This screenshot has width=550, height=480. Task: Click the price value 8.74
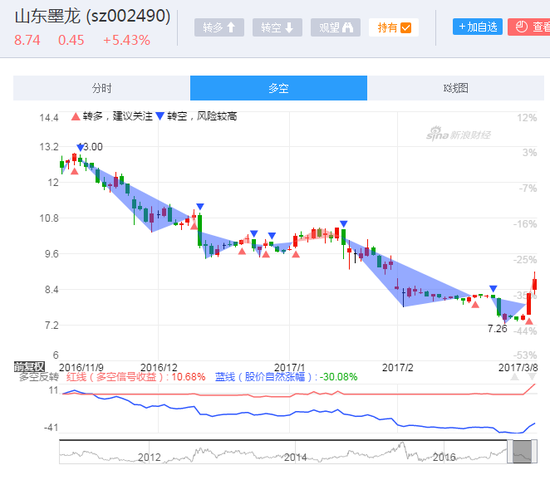27,40
